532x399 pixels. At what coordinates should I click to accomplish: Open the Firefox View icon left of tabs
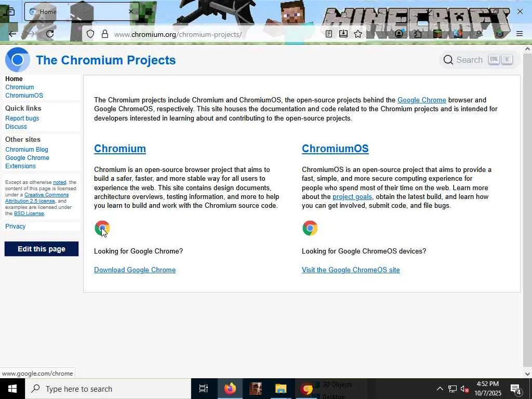pos(10,11)
